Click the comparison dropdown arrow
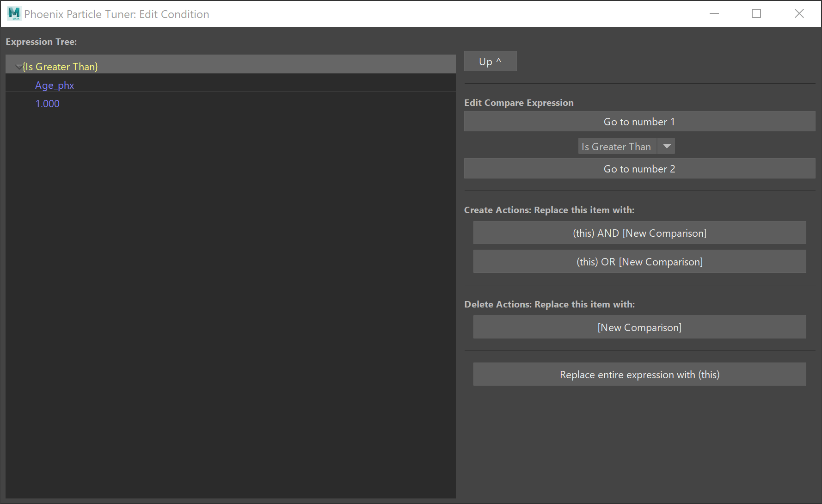Viewport: 822px width, 504px height. coord(667,146)
